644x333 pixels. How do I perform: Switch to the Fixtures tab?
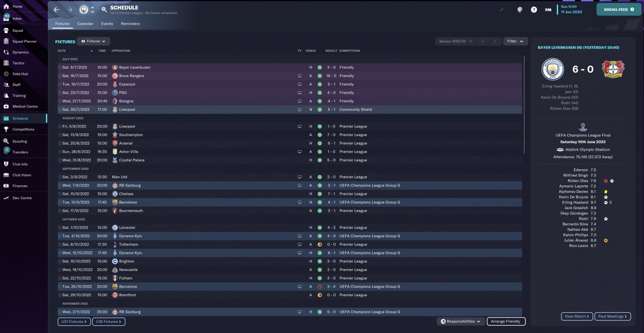pyautogui.click(x=62, y=24)
